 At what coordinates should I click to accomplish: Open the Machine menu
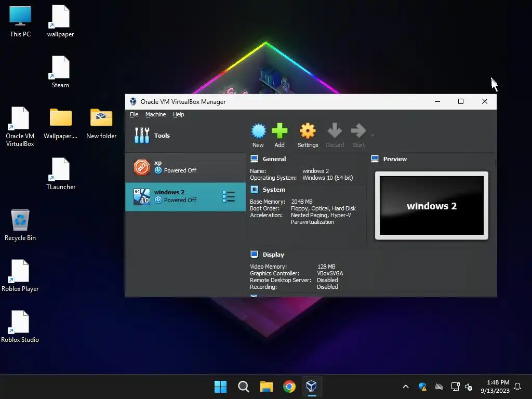156,114
